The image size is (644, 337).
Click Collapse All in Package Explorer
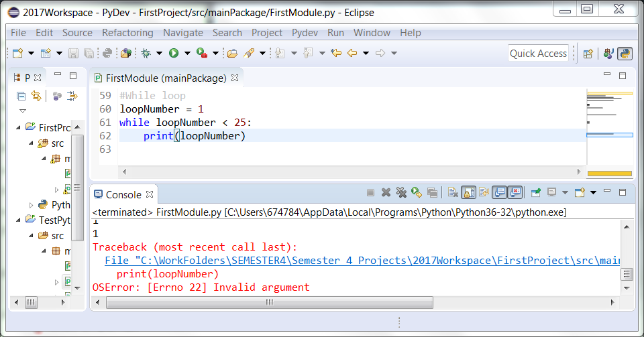tap(21, 96)
